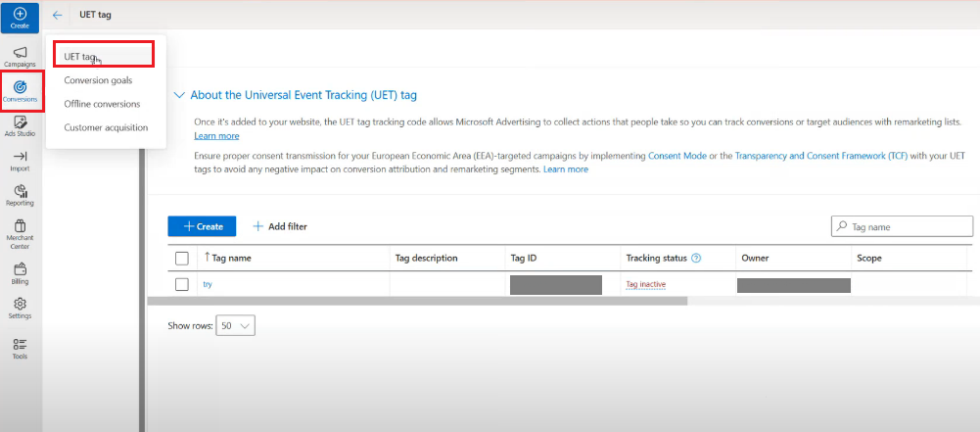Open the Show rows 50 dropdown
980x432 pixels.
pos(235,326)
